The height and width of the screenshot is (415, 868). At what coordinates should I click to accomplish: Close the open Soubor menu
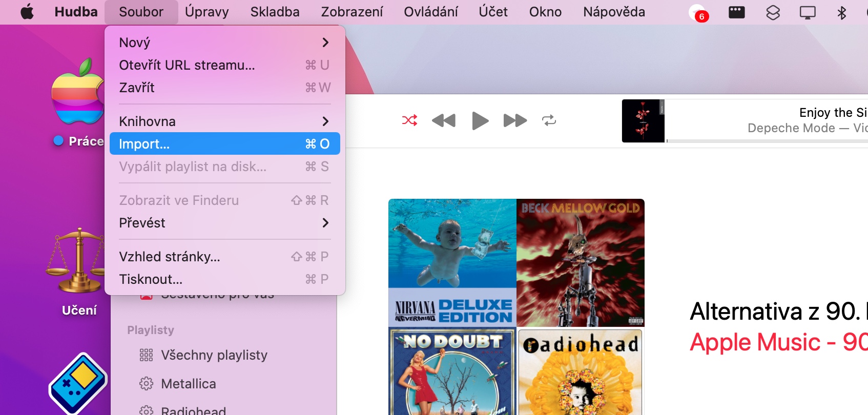(141, 12)
